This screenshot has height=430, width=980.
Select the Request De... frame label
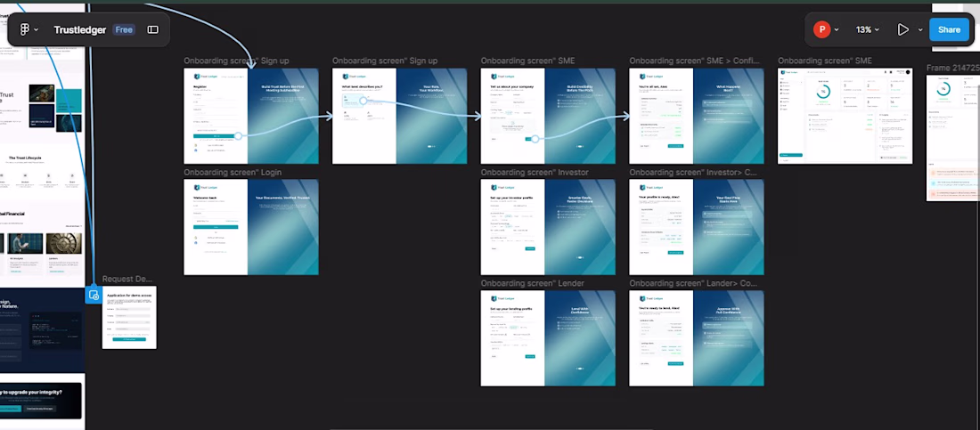127,279
